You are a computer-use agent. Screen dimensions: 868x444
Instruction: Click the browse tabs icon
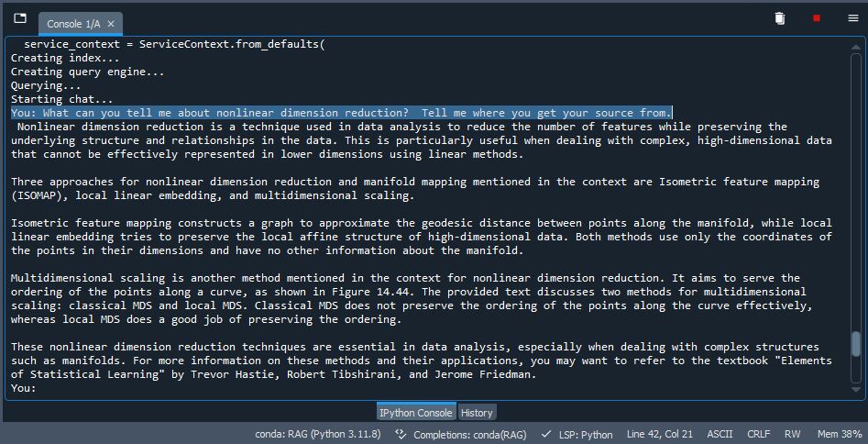point(20,18)
